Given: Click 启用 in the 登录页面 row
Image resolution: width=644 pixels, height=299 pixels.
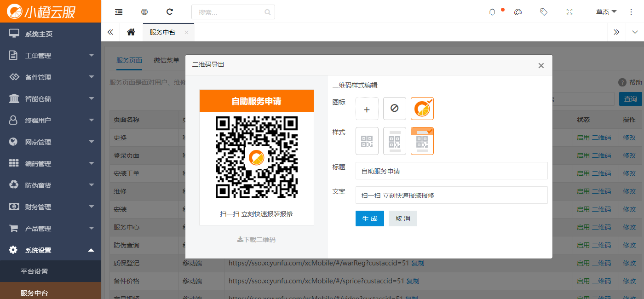Looking at the screenshot, I should click(x=583, y=155).
